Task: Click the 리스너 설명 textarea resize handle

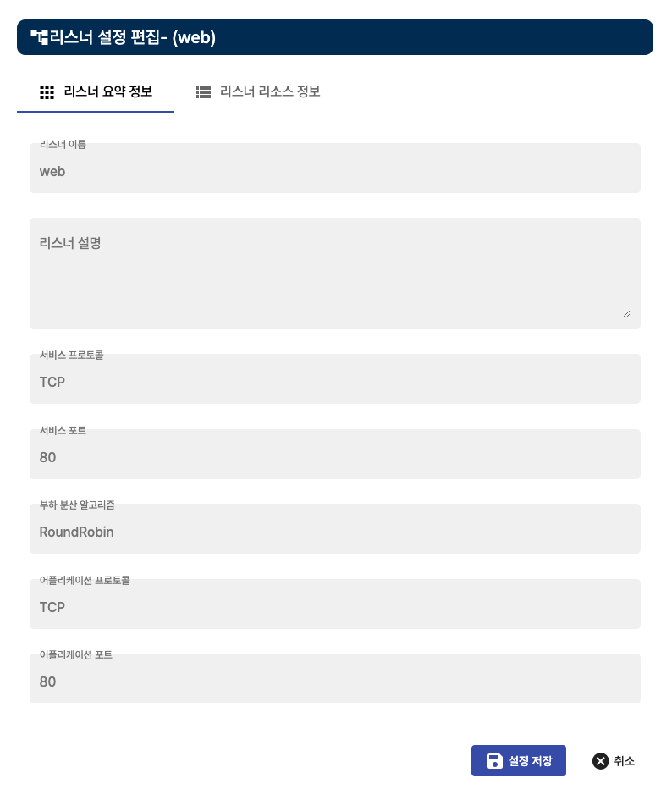Action: pyautogui.click(x=626, y=312)
